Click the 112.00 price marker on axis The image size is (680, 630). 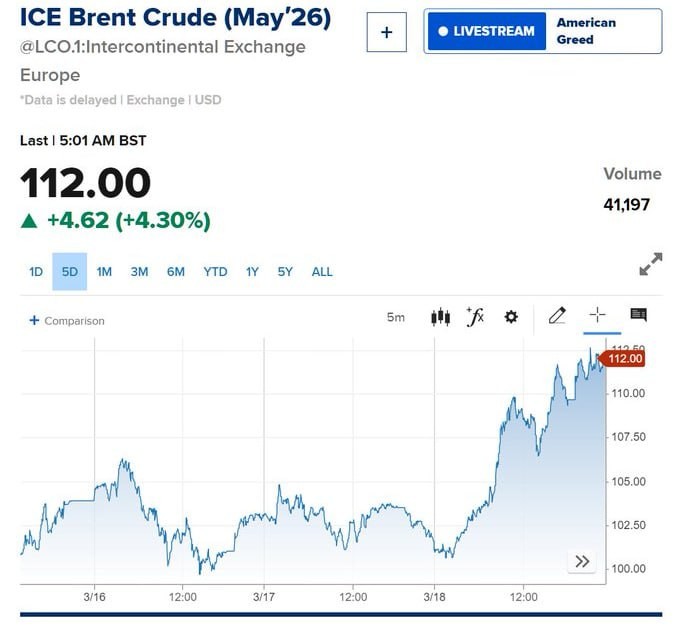tap(624, 359)
